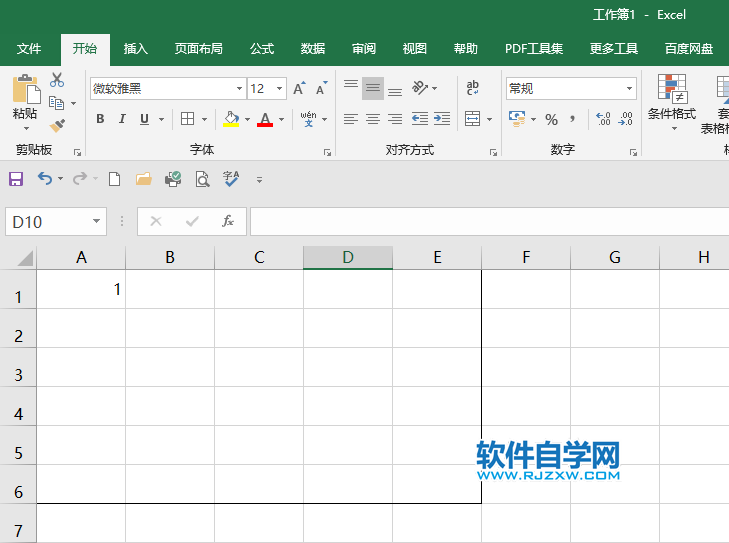Select column D header
This screenshot has height=543, width=729.
[348, 257]
